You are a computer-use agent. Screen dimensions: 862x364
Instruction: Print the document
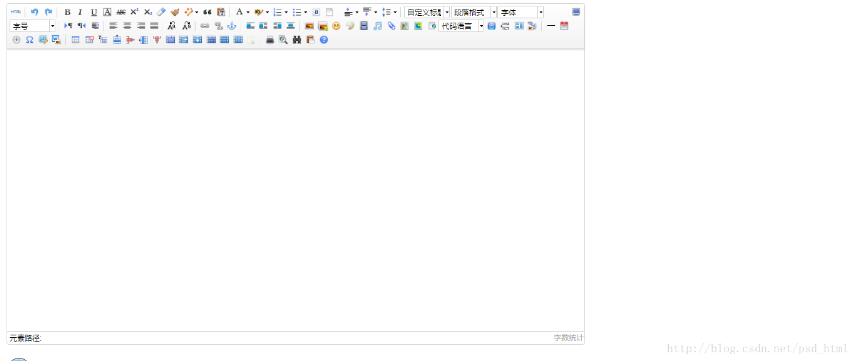tap(269, 40)
